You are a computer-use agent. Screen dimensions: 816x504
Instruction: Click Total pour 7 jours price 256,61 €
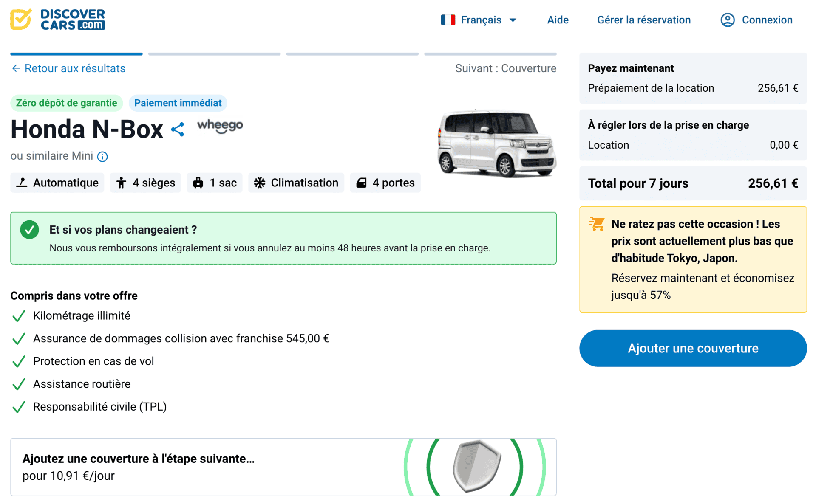773,183
